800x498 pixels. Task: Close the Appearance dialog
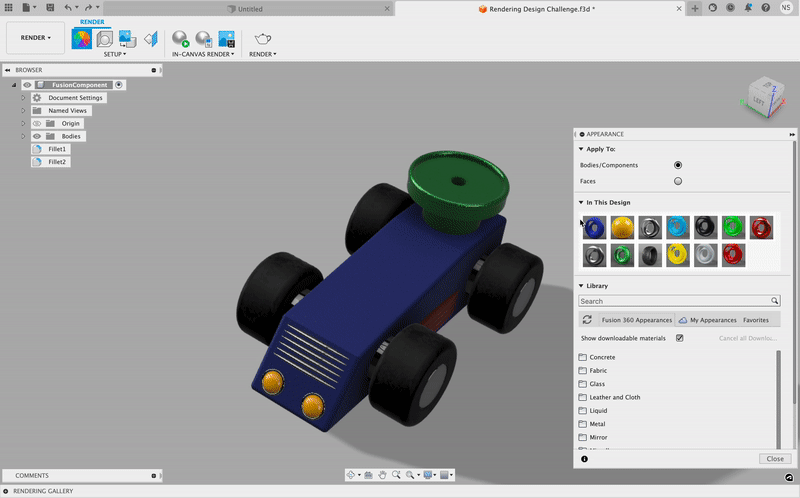(775, 459)
